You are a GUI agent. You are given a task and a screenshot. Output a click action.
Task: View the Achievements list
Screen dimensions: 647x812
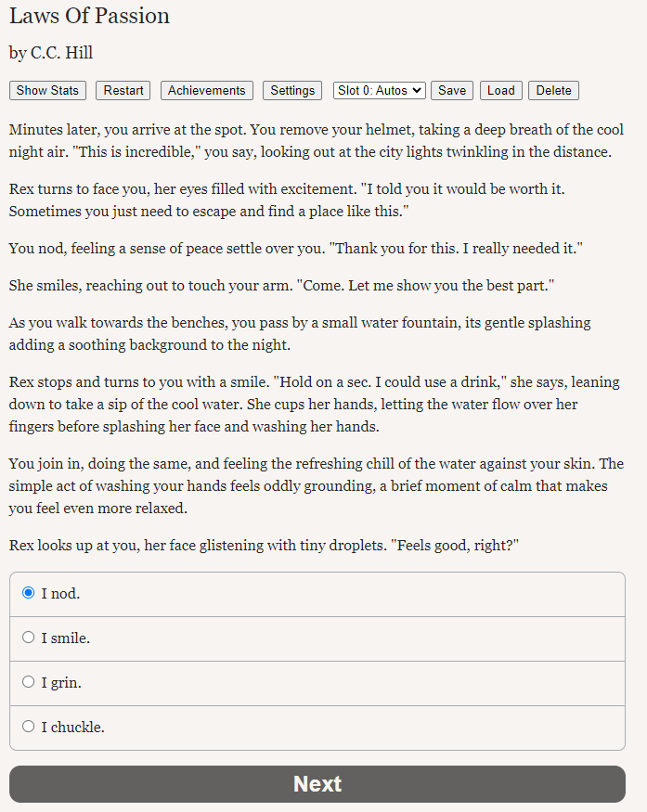207,91
